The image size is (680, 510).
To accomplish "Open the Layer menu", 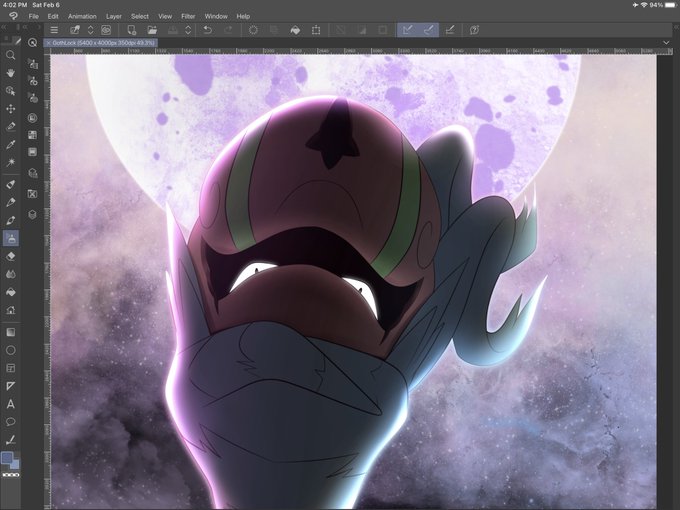I will click(x=114, y=16).
